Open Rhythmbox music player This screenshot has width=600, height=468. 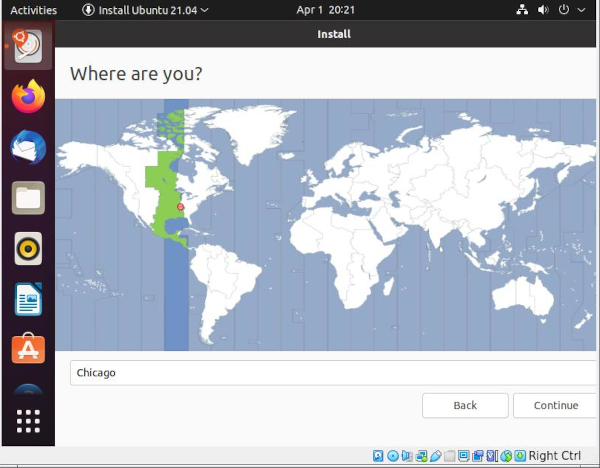[x=28, y=248]
